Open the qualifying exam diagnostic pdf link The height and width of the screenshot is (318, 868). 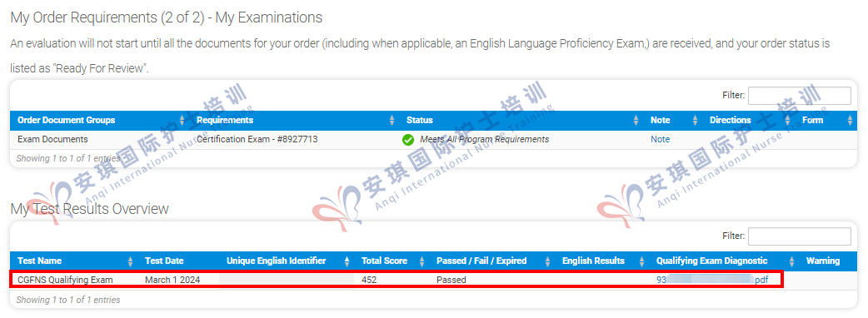click(x=712, y=280)
